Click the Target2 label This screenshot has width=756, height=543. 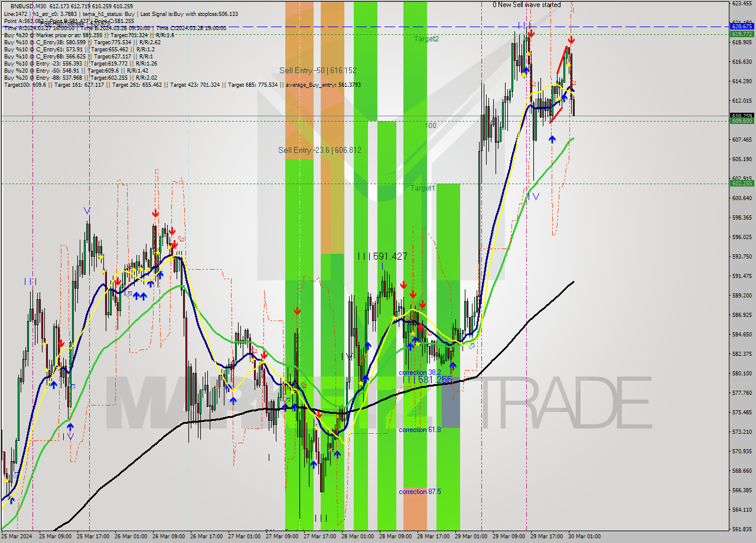pyautogui.click(x=426, y=38)
